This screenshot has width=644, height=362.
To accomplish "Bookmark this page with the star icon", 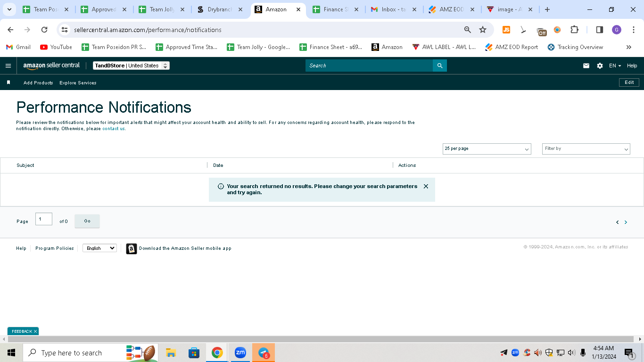I will pyautogui.click(x=483, y=30).
